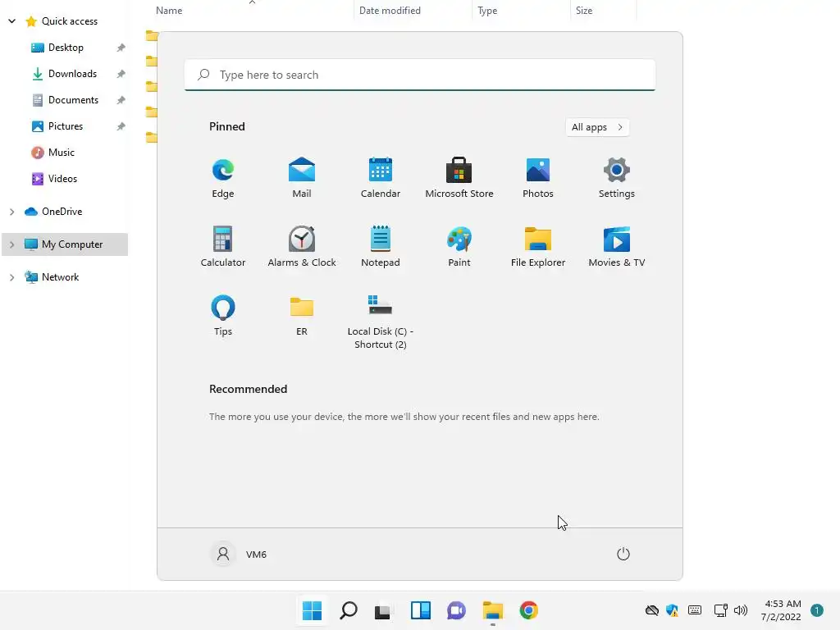The height and width of the screenshot is (630, 840).
Task: Open the pinned ER folder
Action: (302, 316)
